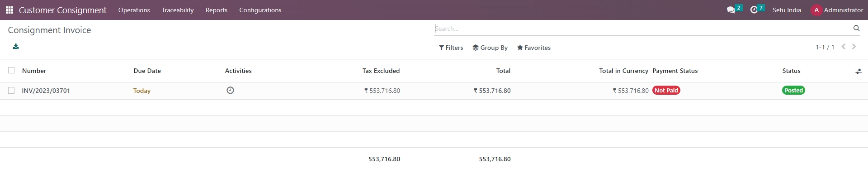Expand the Group By dropdown
This screenshot has height=169, width=868.
pos(490,48)
